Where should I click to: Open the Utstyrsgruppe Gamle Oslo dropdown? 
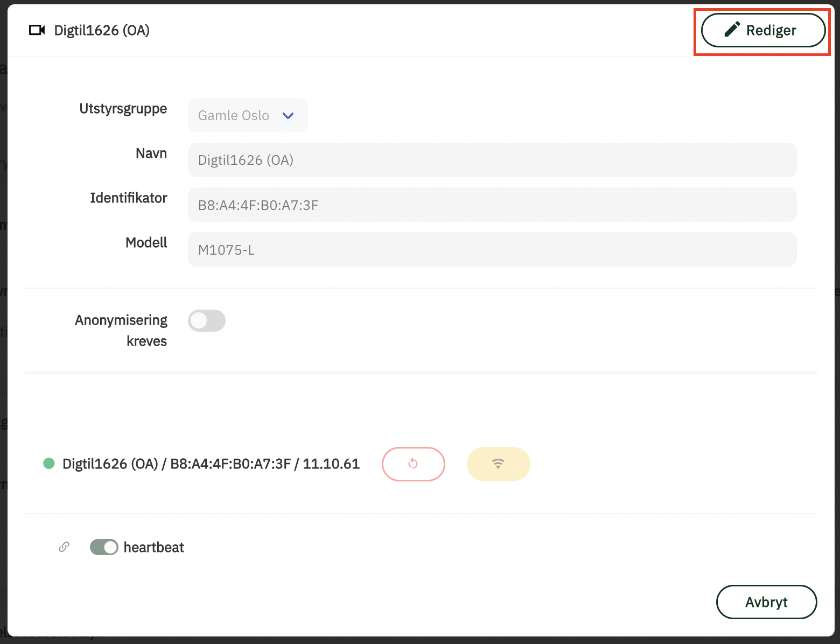[x=248, y=115]
